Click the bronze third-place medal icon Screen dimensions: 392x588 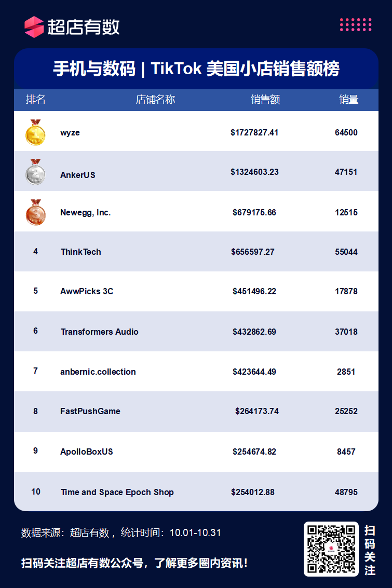[x=36, y=212]
